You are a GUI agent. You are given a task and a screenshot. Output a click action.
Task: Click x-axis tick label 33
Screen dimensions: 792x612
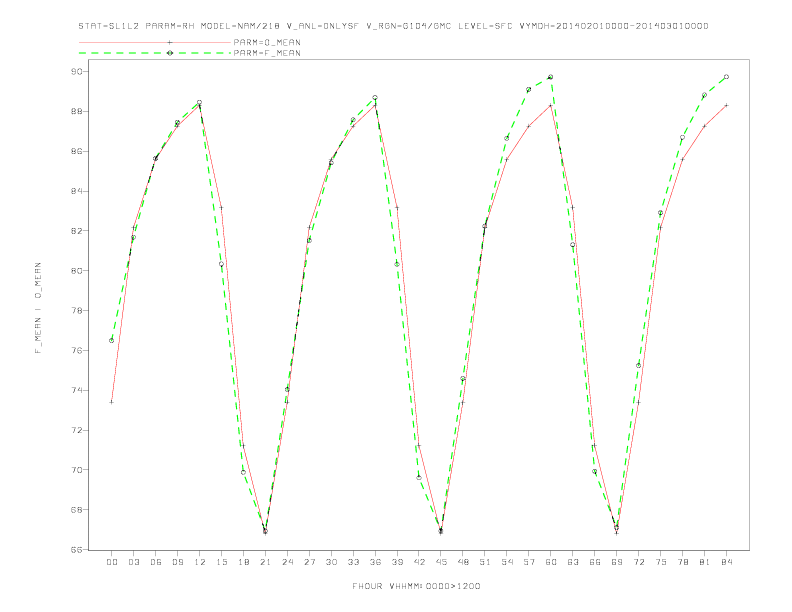(x=353, y=562)
